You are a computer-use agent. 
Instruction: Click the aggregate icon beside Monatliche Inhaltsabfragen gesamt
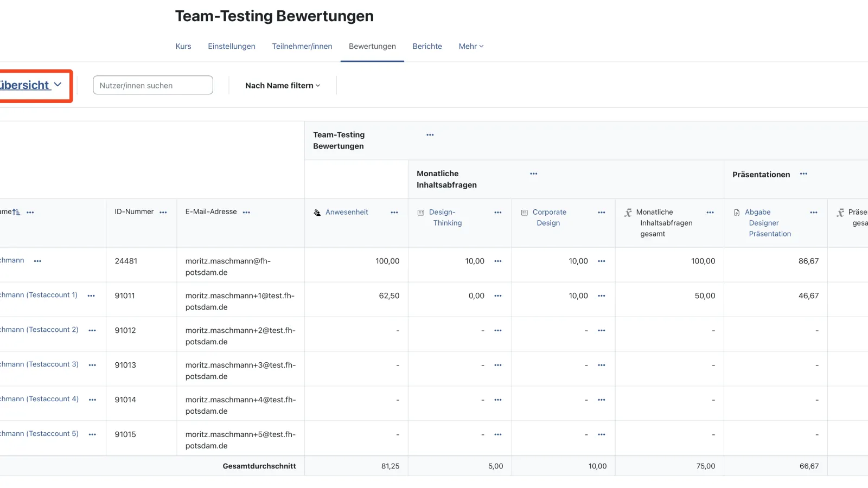point(628,212)
